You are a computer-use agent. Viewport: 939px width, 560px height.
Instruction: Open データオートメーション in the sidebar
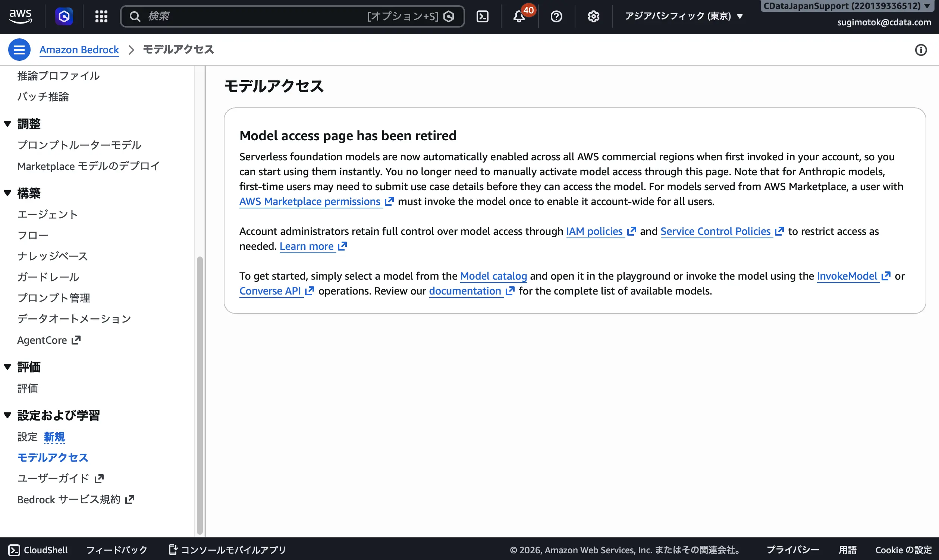74,319
